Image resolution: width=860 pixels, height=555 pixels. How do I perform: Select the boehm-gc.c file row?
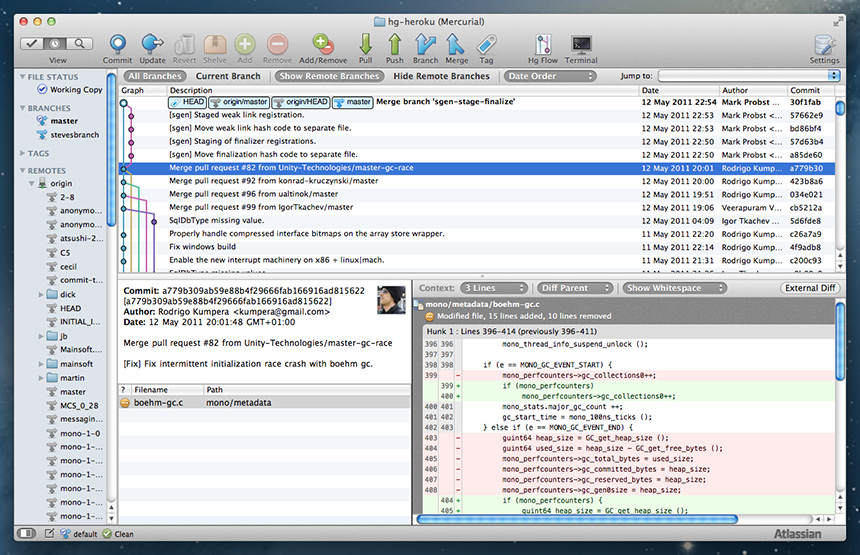[x=264, y=403]
